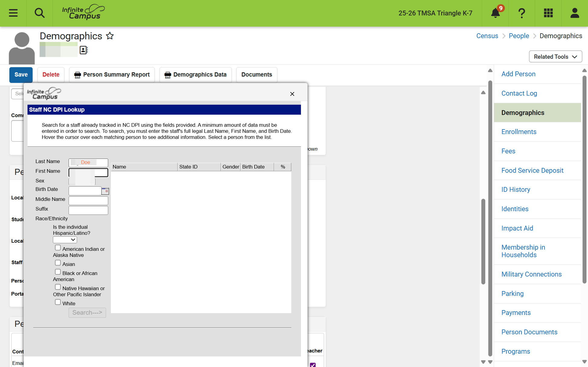This screenshot has width=588, height=367.
Task: Check American Indian or Alaska Native
Action: 58,248
